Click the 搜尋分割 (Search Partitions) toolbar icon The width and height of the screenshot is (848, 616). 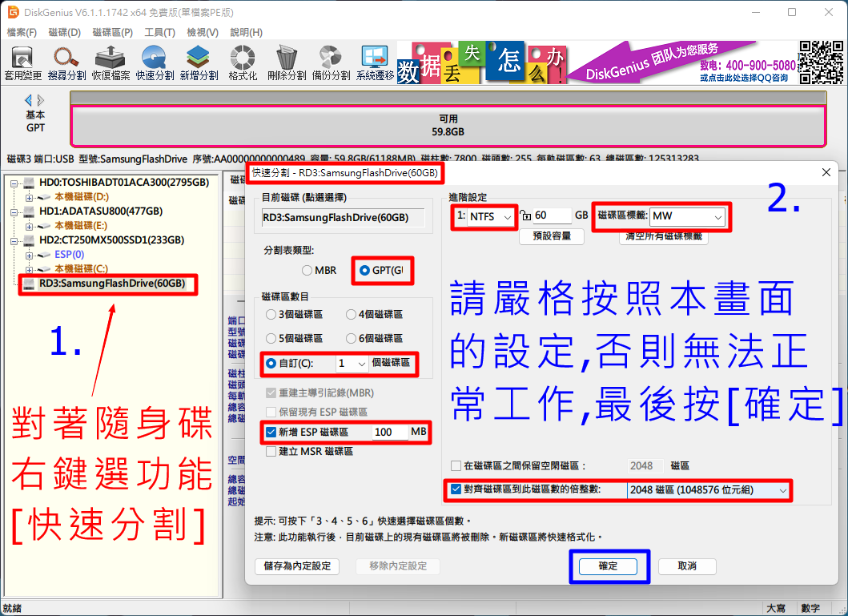click(x=66, y=62)
